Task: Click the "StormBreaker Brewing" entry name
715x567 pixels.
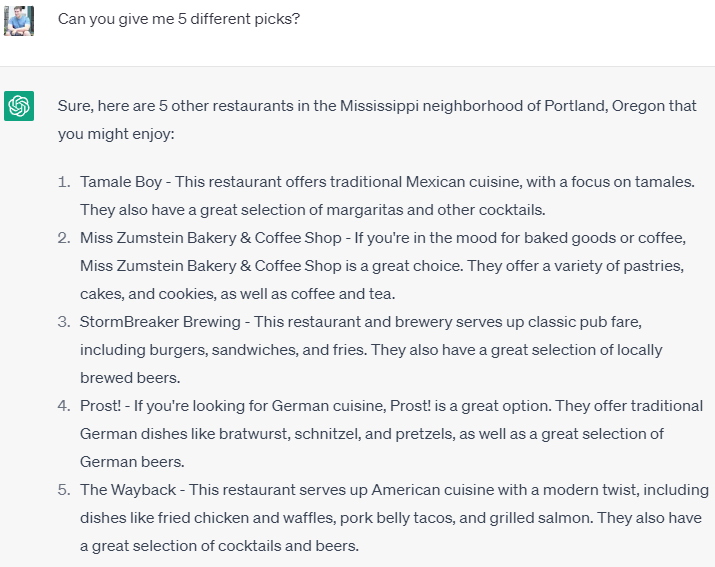Action: point(160,322)
